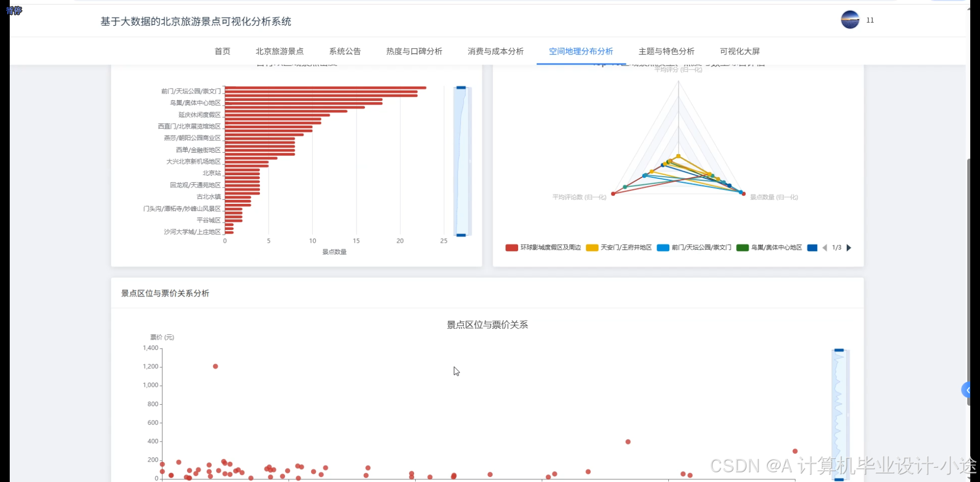Click the green 鸟巢/奥体中心地区 legend swatch
Screen dimensions: 980x482
point(743,247)
